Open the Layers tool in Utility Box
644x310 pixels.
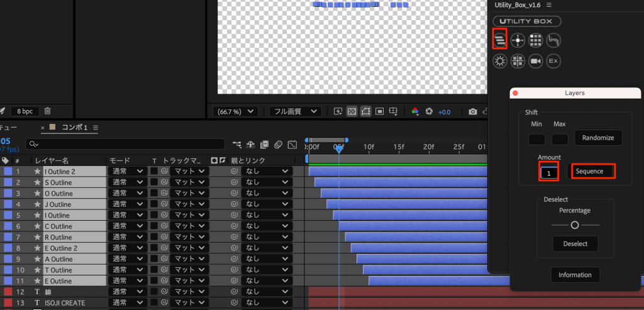coord(499,40)
